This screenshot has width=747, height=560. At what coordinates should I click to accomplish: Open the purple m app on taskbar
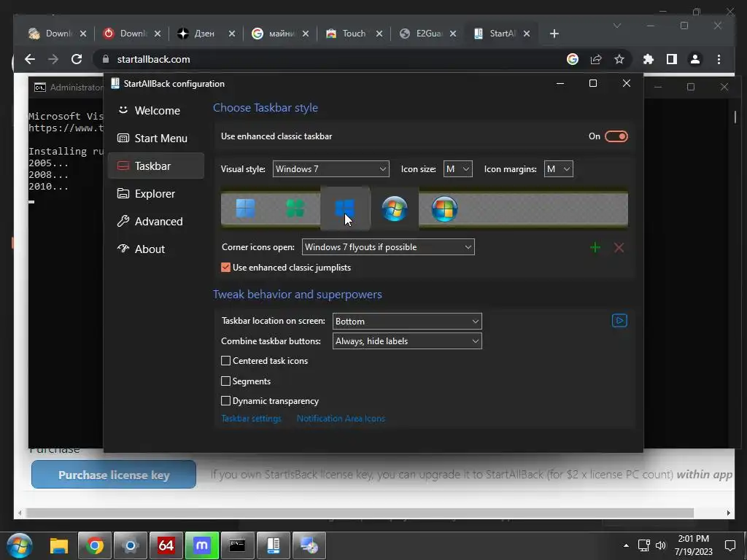tap(202, 545)
